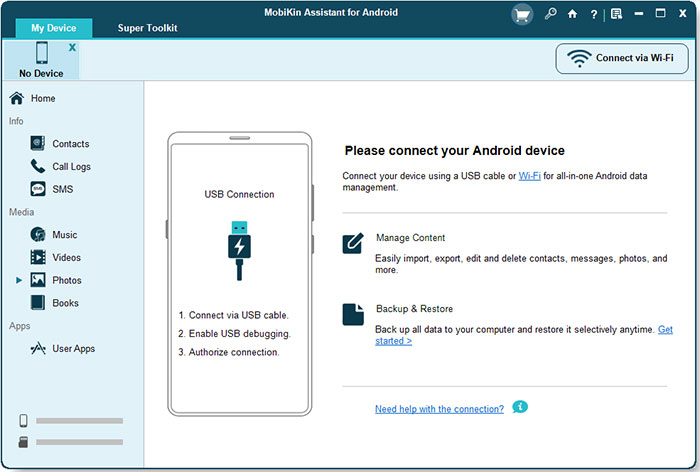Screen dimensions: 700x472
Task: Click the key registration icon
Action: [x=550, y=14]
